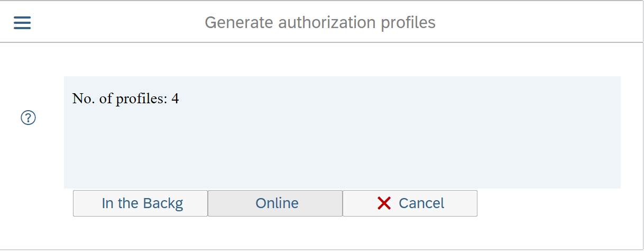Open the hamburger menu
The width and height of the screenshot is (644, 251).
coord(22,23)
